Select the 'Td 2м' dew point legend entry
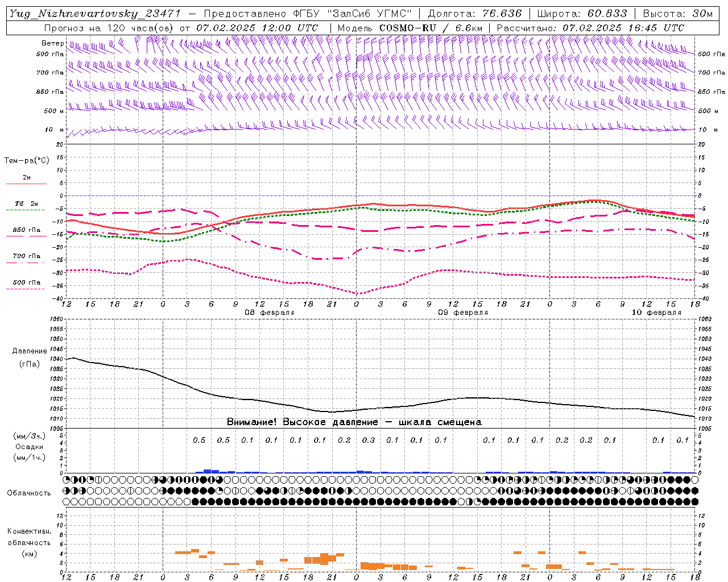The height and width of the screenshot is (582, 728). pos(27,203)
